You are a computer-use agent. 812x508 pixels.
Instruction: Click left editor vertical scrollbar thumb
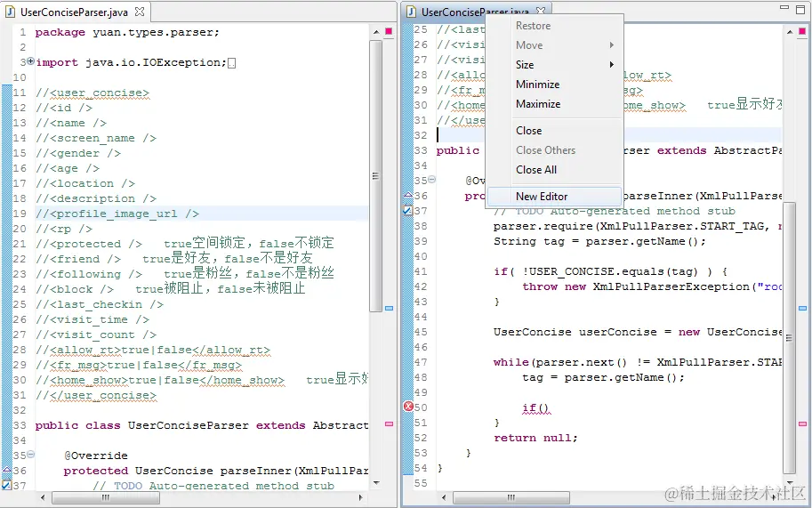[x=375, y=176]
